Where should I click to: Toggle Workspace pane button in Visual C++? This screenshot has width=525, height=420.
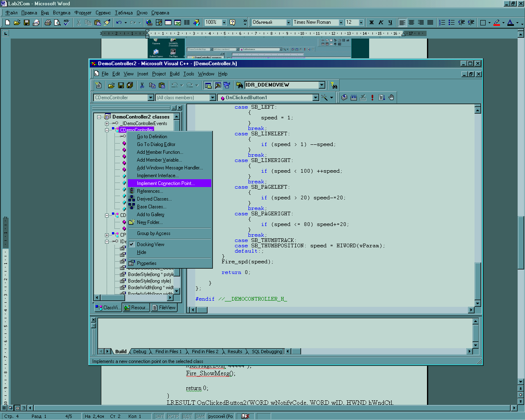tap(208, 85)
